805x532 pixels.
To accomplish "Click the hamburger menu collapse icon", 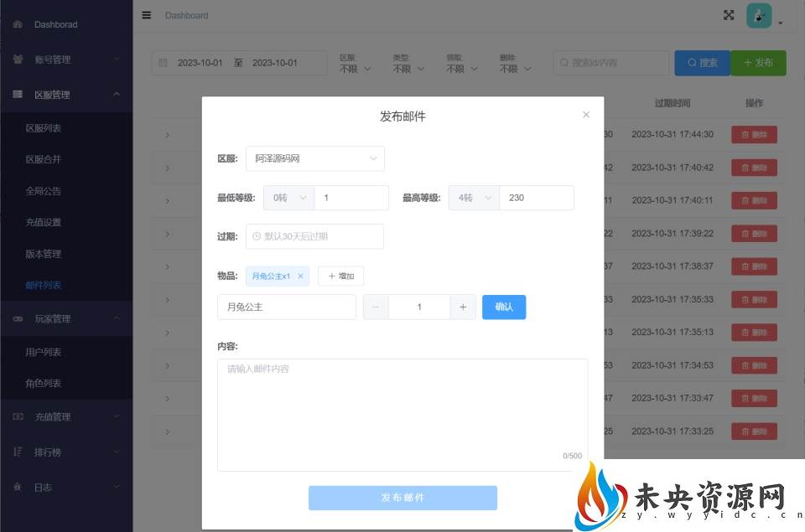I will (147, 15).
